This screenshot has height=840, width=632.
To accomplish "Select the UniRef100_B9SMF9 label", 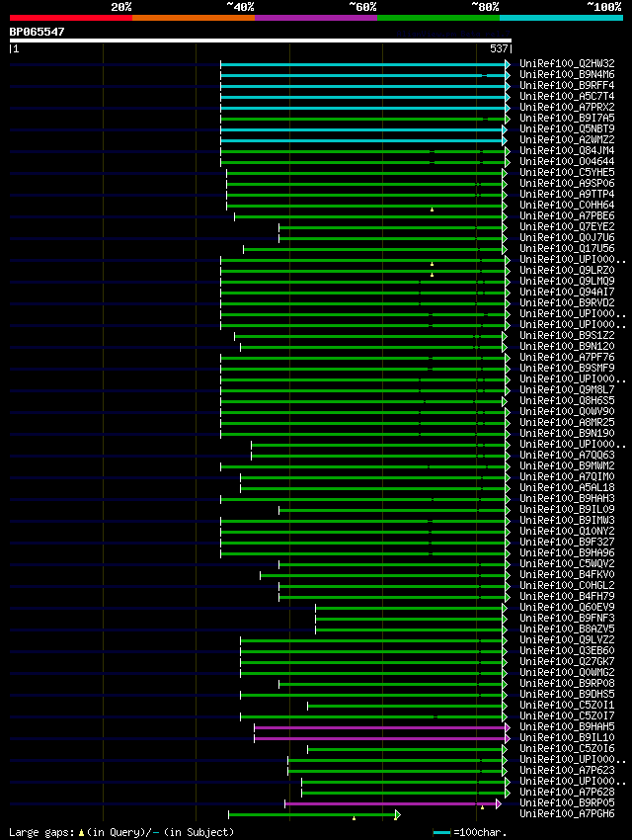I will (x=567, y=368).
